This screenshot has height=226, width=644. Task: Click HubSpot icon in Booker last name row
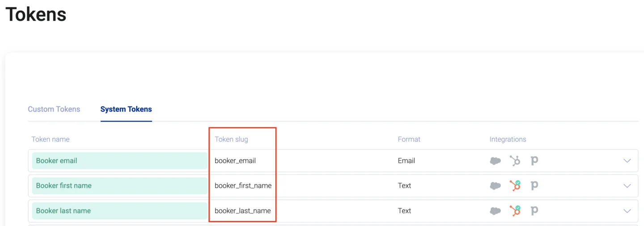pyautogui.click(x=515, y=210)
